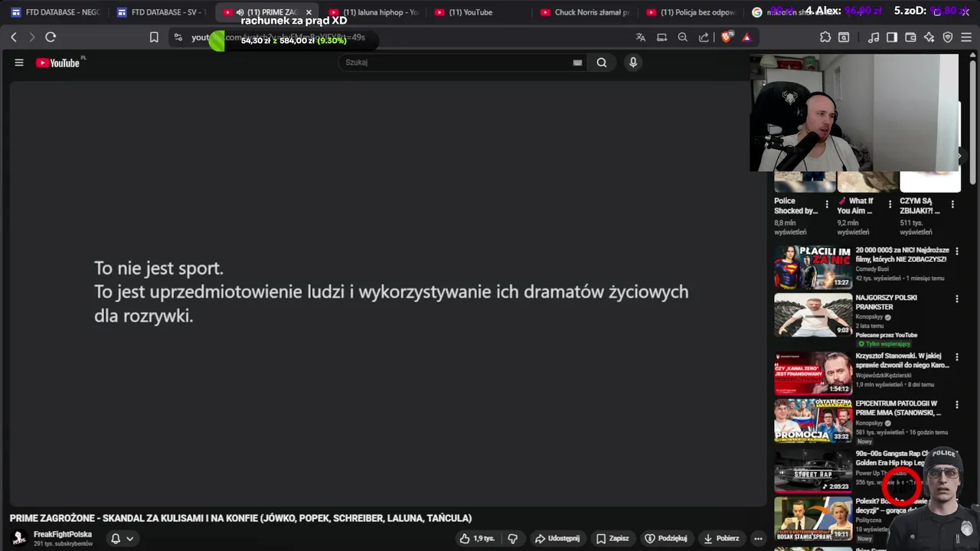Open 'NAJGORSZY POLSKI PRANKSTER' video title
This screenshot has height=551, width=980.
886,302
